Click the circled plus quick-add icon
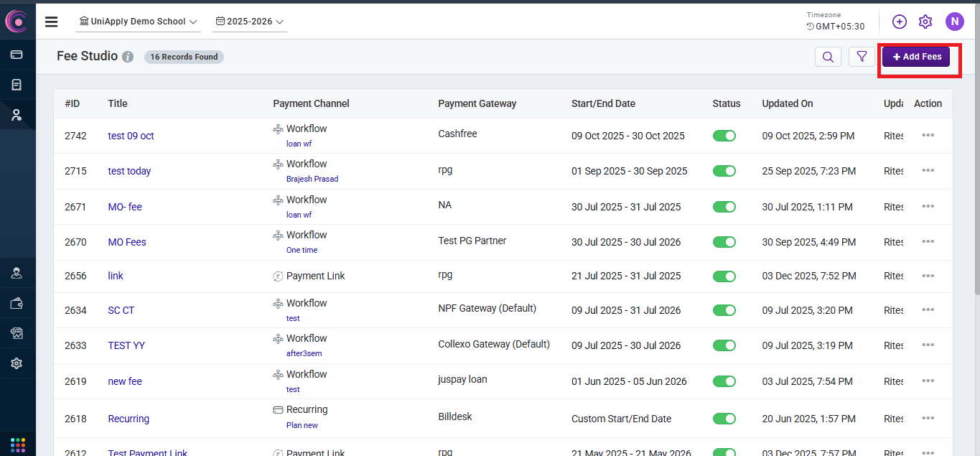Viewport: 980px width, 456px height. click(899, 22)
